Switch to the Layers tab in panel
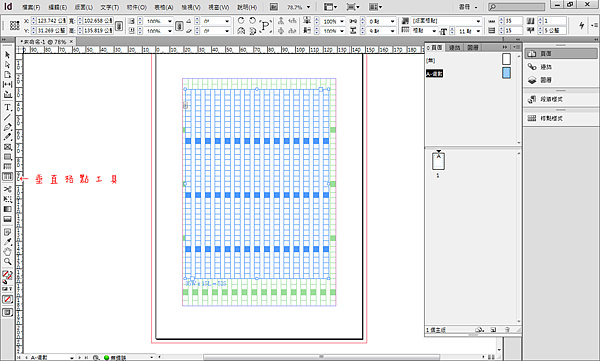Viewport: 600px width, 361px height. [473, 47]
